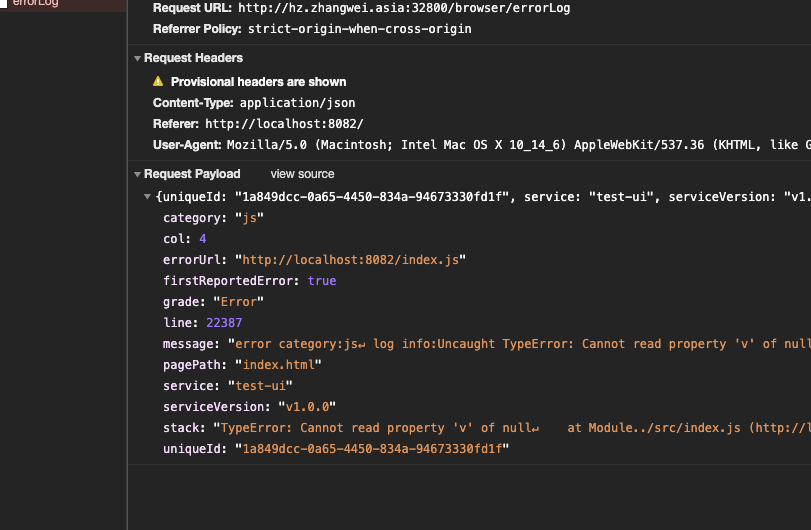
Task: Click the strict-origin-when-cross-origin policy value
Action: (359, 29)
